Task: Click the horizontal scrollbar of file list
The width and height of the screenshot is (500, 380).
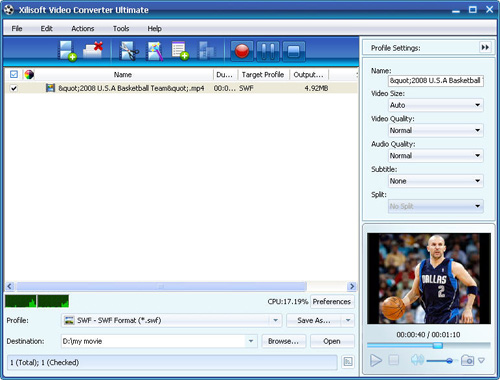Action: 162,286
